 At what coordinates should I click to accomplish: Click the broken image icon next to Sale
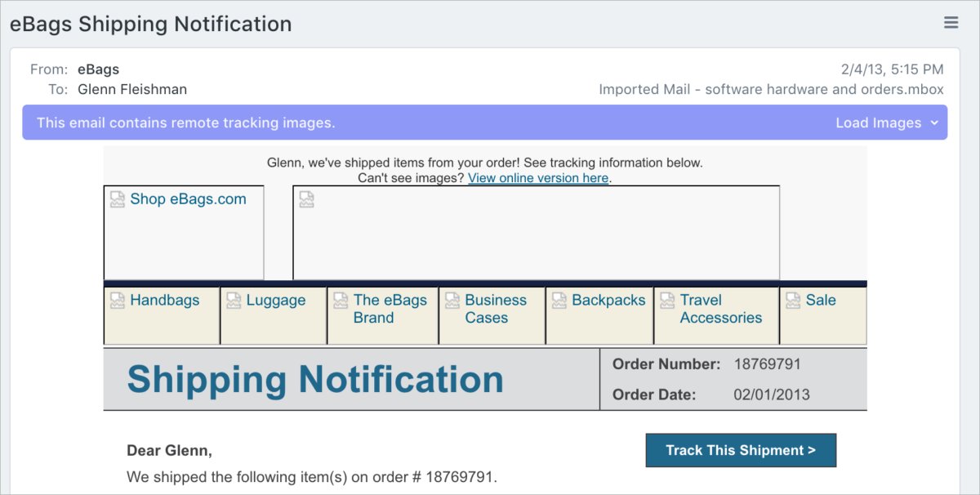pos(793,301)
